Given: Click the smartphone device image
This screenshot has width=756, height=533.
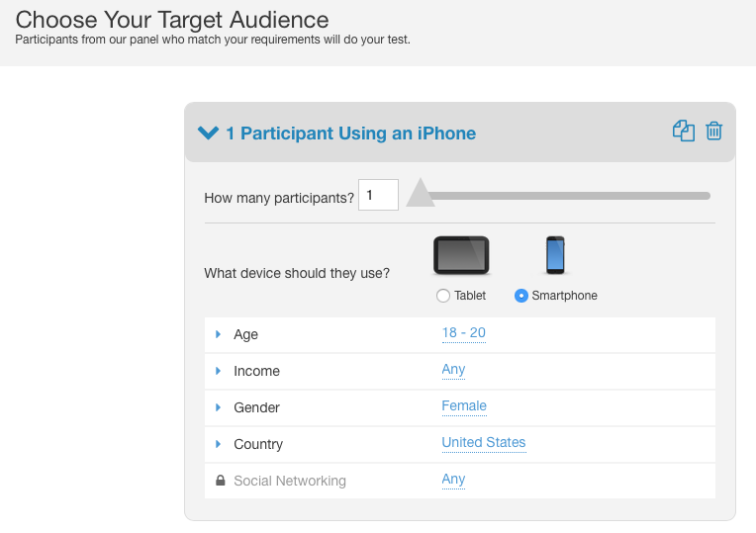Looking at the screenshot, I should (555, 255).
